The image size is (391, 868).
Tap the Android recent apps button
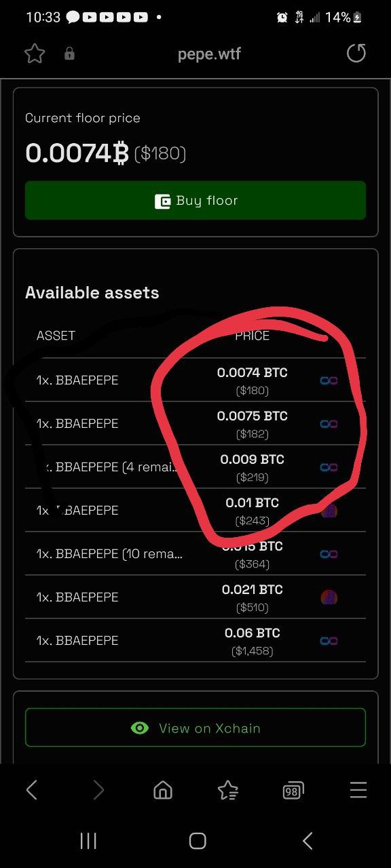pos(88,841)
